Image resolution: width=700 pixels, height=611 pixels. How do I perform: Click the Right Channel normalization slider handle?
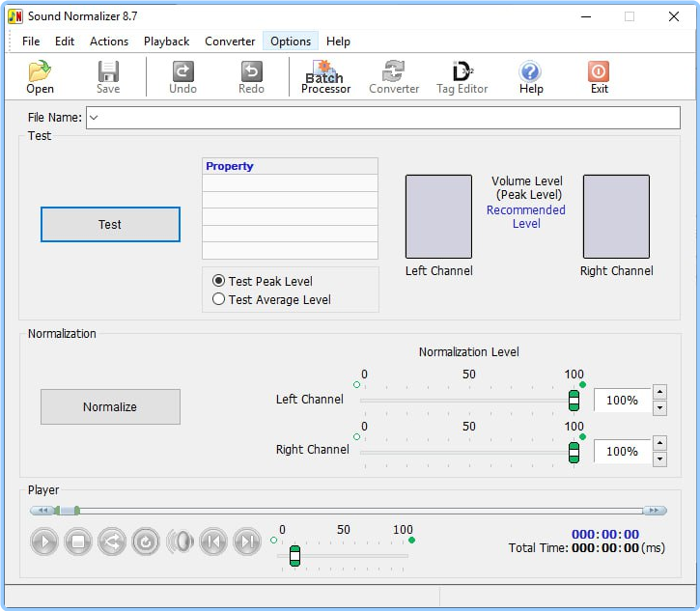point(574,453)
